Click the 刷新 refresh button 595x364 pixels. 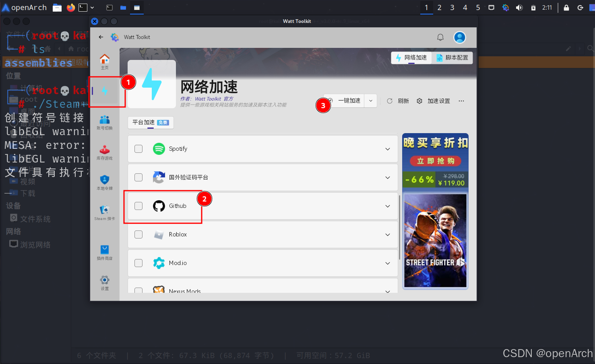(398, 101)
